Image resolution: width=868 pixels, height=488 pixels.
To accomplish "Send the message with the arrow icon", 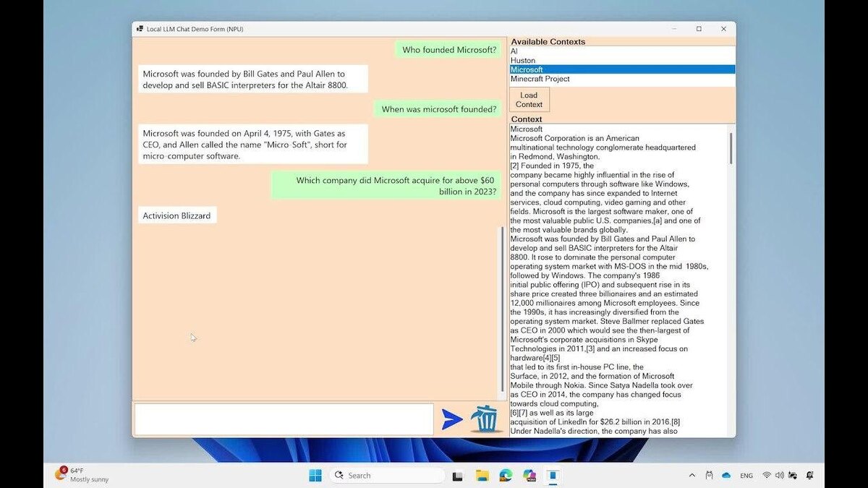I will click(x=452, y=419).
